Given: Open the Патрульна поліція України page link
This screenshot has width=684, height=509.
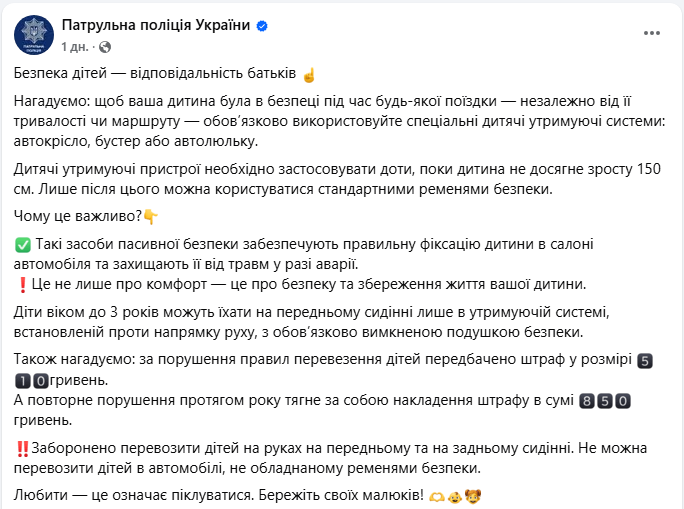Looking at the screenshot, I should pyautogui.click(x=155, y=26).
